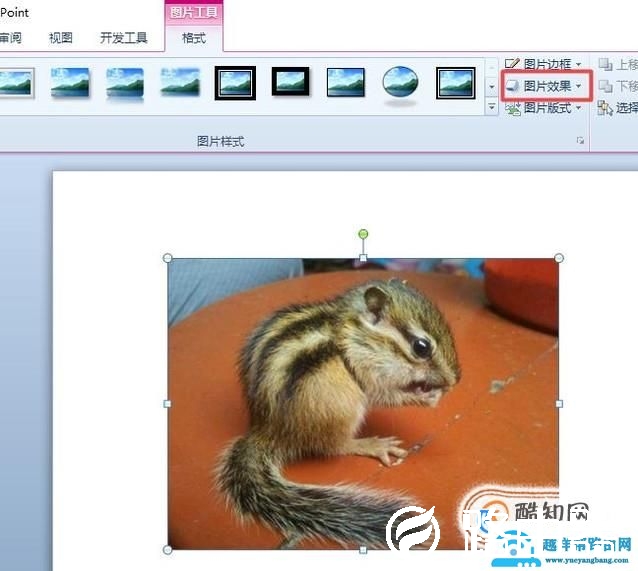
Task: Open the 图片样式 dialog launcher
Action: pyautogui.click(x=580, y=141)
